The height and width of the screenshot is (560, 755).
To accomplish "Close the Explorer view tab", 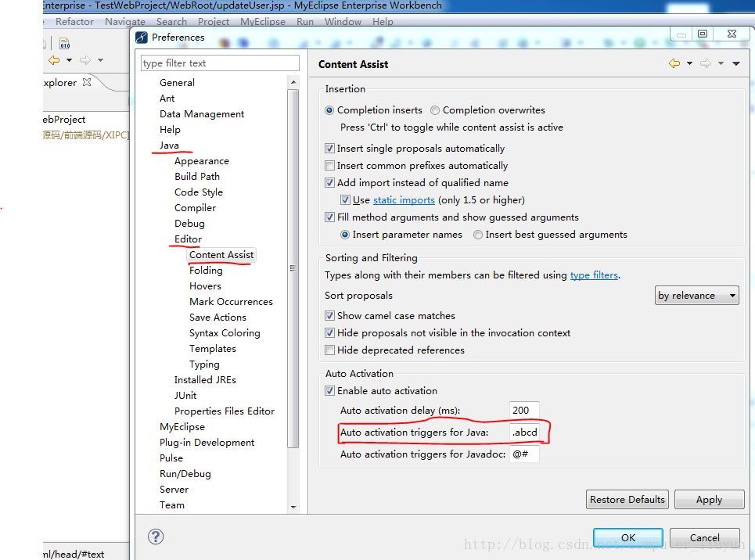I will point(87,82).
